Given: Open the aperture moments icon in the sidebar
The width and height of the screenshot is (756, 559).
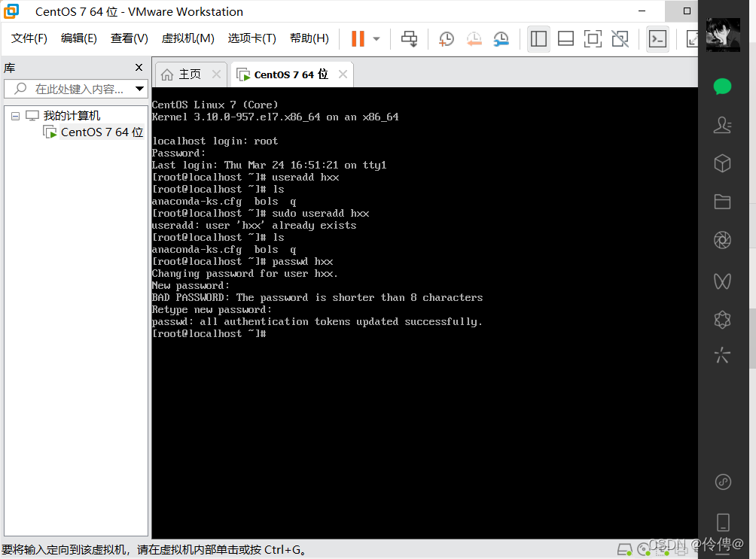Looking at the screenshot, I should pos(722,240).
